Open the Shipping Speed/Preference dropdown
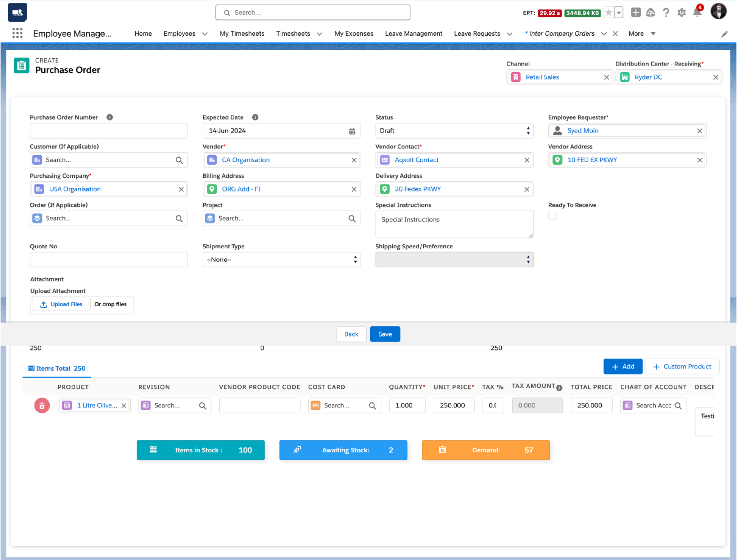This screenshot has width=737, height=560. point(454,259)
